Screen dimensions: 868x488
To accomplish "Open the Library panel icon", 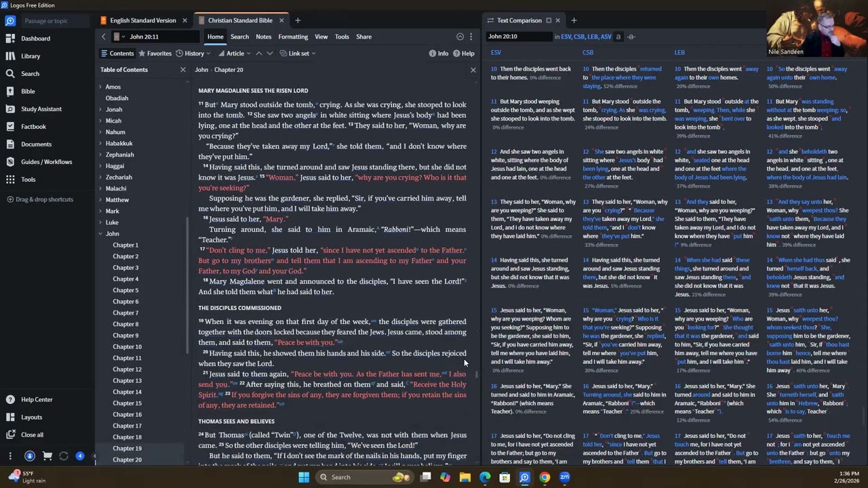I will click(10, 56).
